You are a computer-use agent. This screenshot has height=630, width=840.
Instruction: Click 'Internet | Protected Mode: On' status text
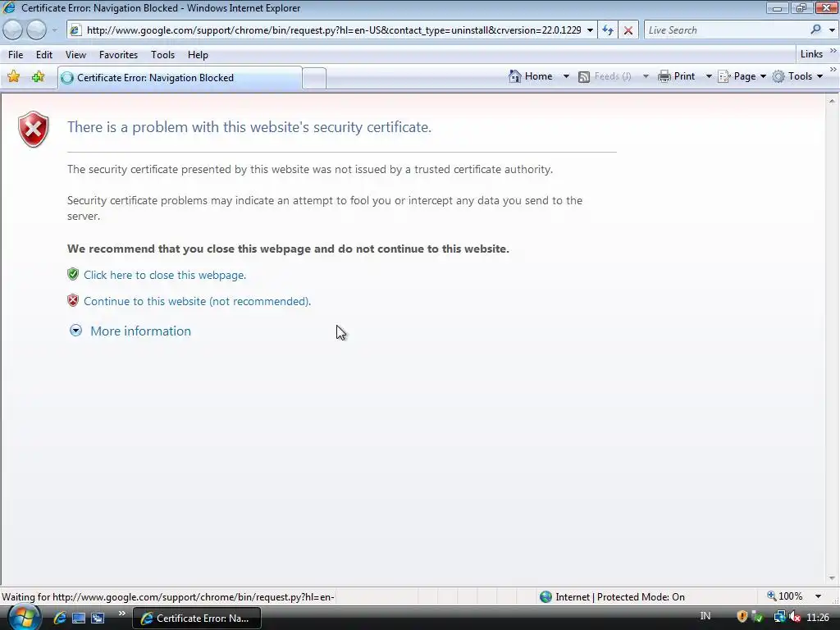tap(620, 597)
